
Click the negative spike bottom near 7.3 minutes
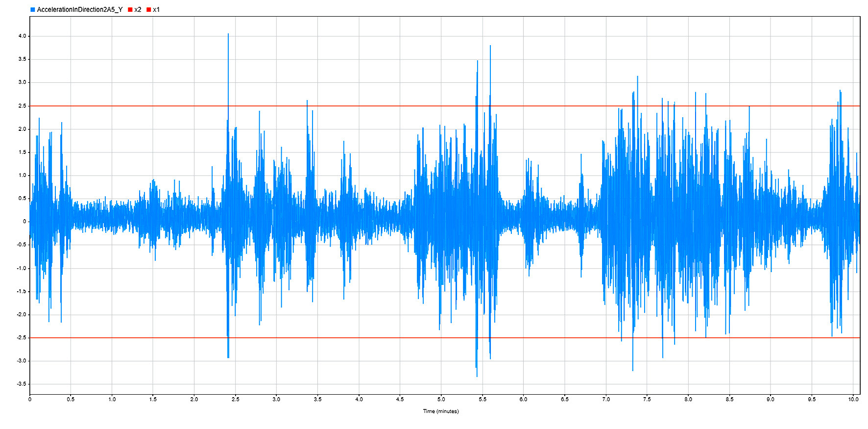point(633,370)
